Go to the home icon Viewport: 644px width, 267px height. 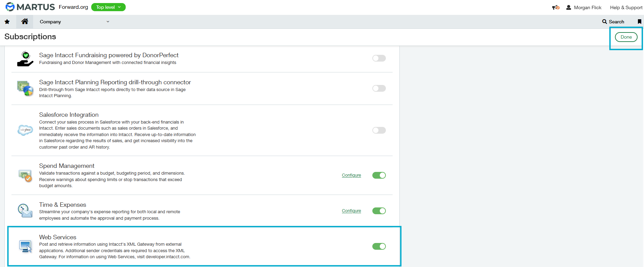(x=25, y=21)
